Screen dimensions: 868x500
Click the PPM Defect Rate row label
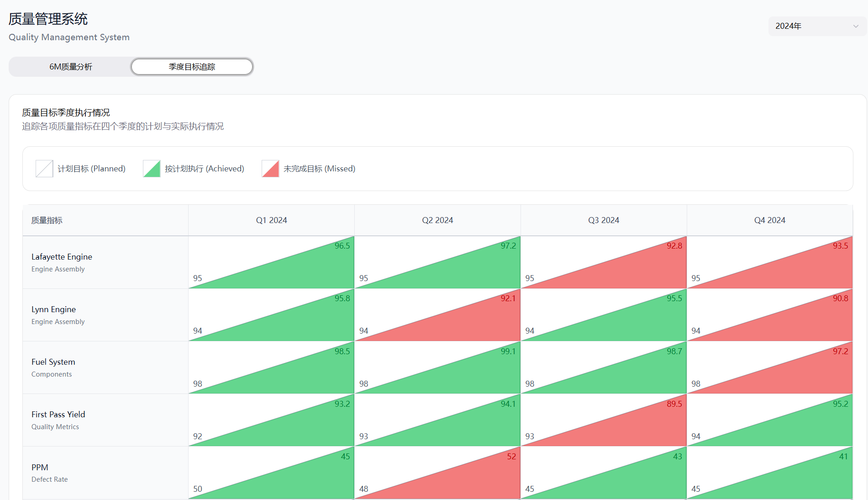coord(49,473)
